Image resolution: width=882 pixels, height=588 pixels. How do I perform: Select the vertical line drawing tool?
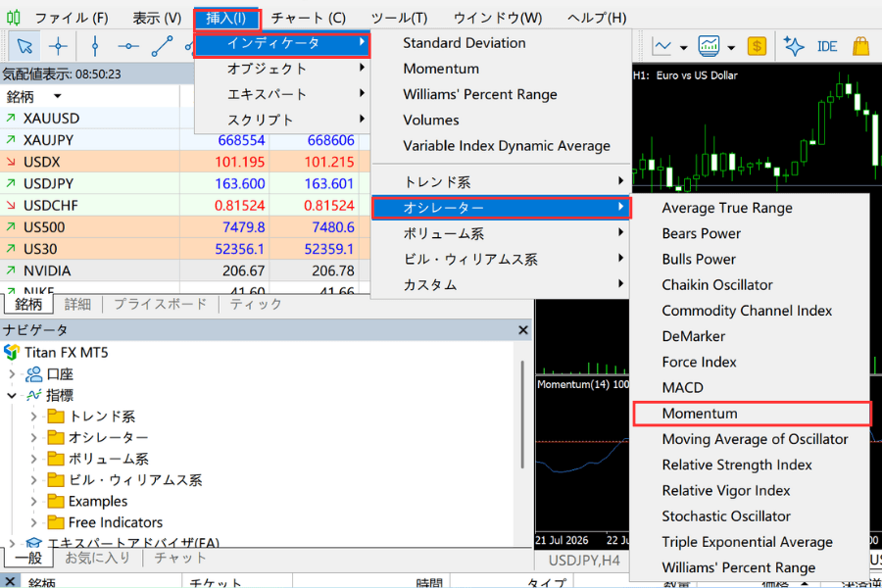click(x=95, y=46)
